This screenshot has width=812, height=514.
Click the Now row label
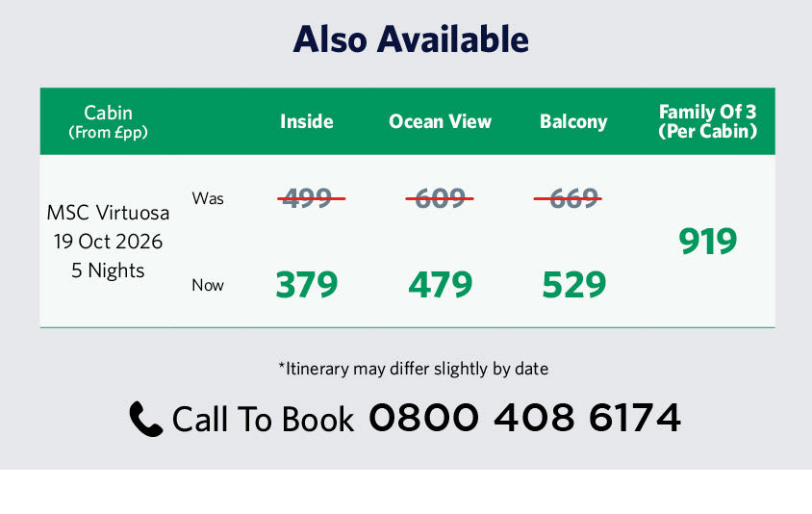(208, 285)
